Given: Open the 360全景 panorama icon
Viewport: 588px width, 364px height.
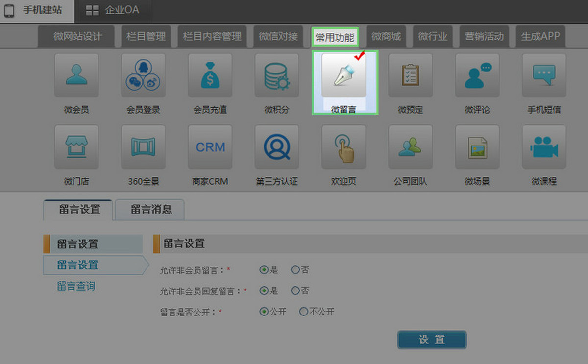Looking at the screenshot, I should click(143, 147).
